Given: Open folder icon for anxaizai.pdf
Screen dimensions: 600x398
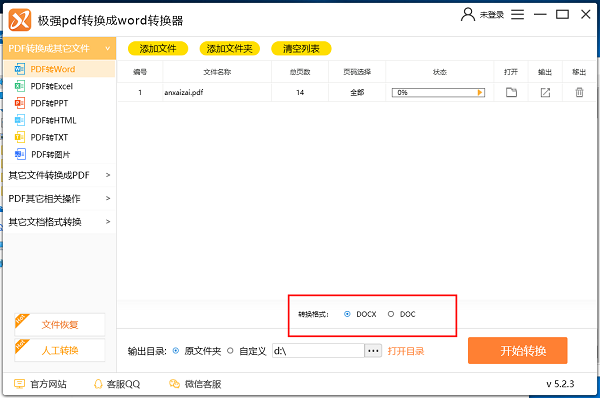Looking at the screenshot, I should pos(511,92).
